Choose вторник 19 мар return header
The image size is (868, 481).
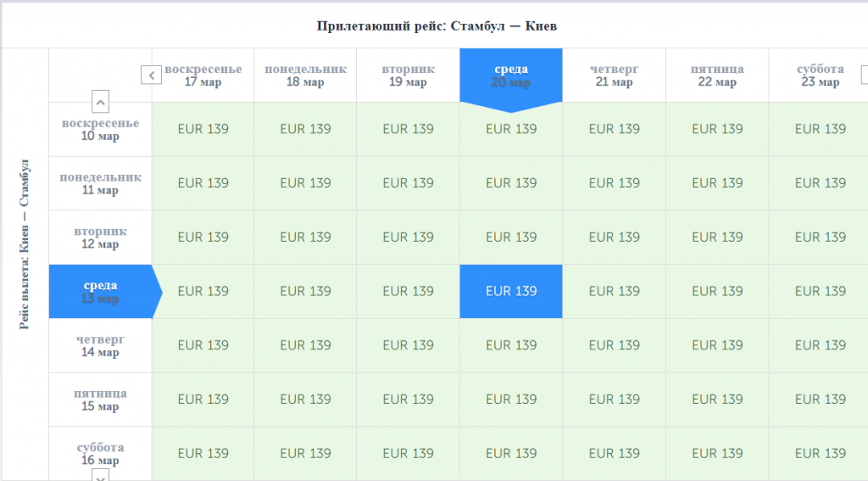[408, 76]
